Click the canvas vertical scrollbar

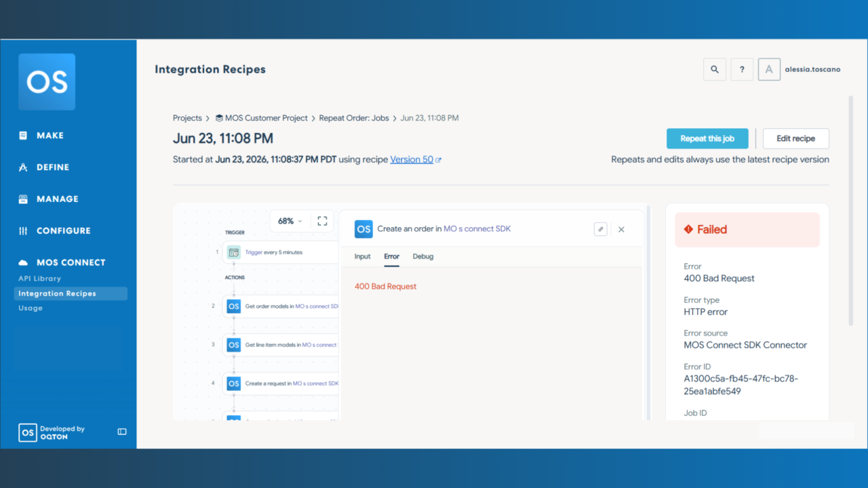[x=650, y=312]
